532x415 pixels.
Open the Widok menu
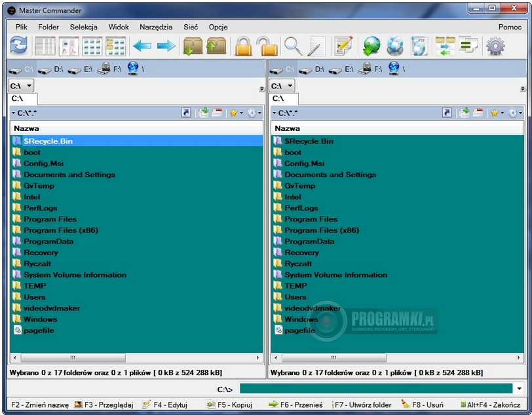[119, 27]
